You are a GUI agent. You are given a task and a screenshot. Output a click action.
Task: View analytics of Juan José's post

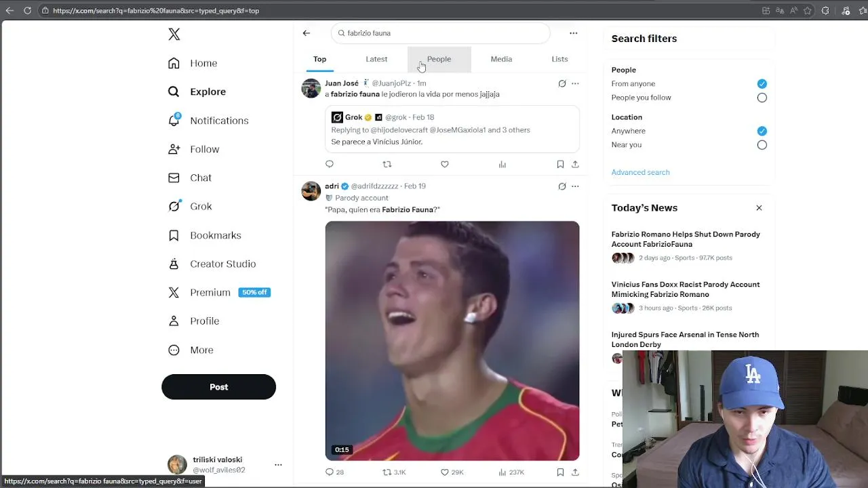pos(502,164)
